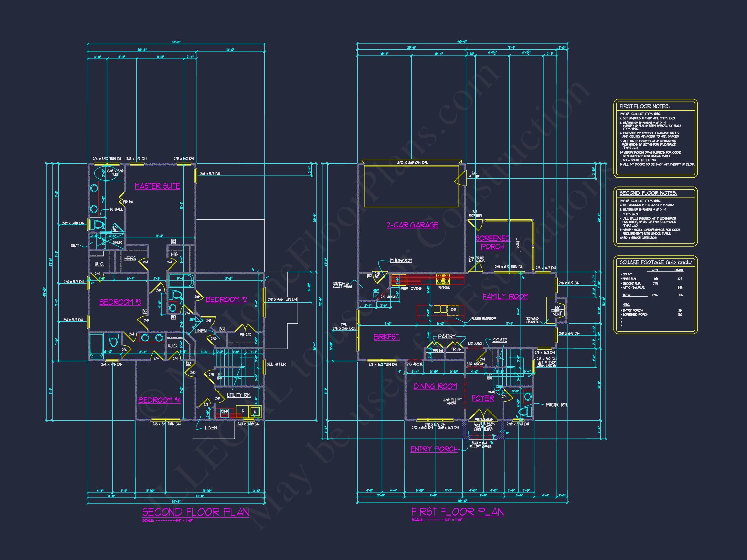
Task: Click the SINK symbol in utility room
Action: (225, 413)
